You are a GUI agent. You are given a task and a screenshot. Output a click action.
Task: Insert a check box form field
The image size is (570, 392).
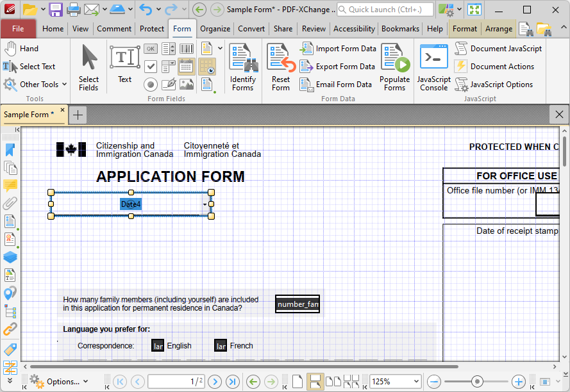[151, 67]
